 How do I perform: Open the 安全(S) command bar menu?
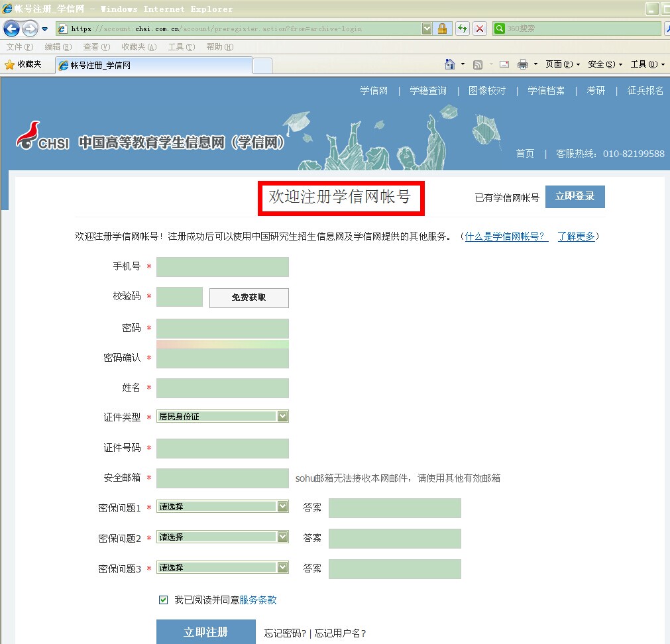coord(605,64)
